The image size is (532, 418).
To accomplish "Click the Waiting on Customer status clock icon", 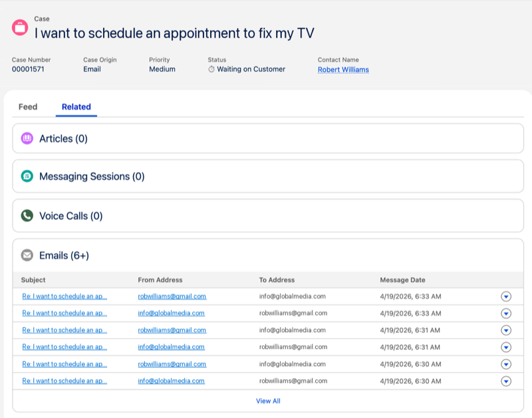I will (x=211, y=69).
